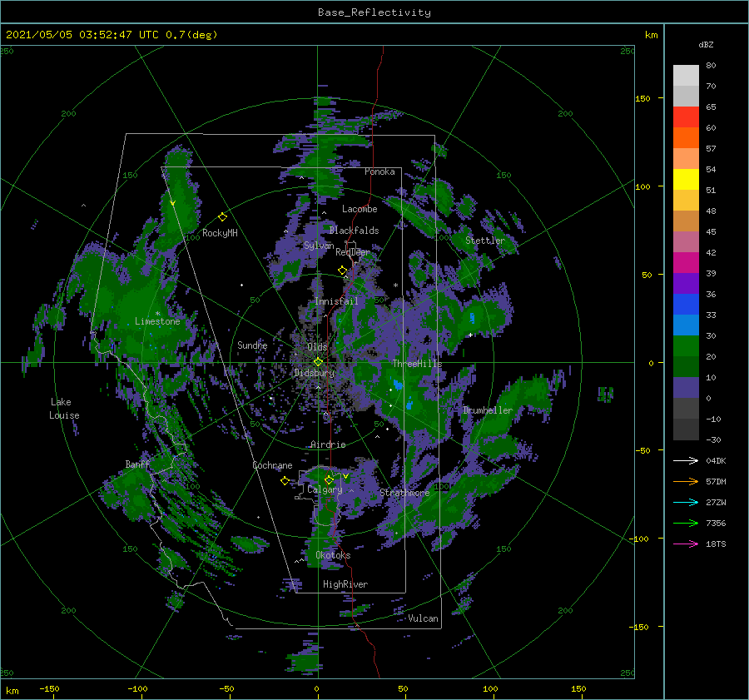
Task: Pick the yellow 51-54 dBZ swatch
Action: [x=686, y=179]
